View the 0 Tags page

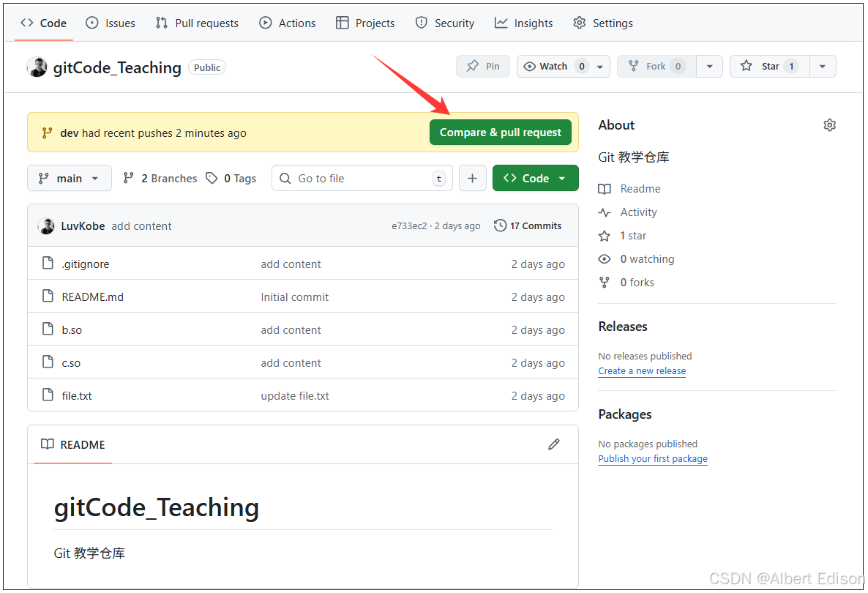[x=231, y=179]
